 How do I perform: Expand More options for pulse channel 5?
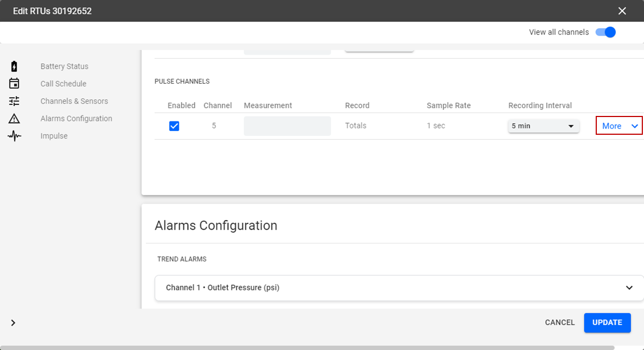click(619, 126)
